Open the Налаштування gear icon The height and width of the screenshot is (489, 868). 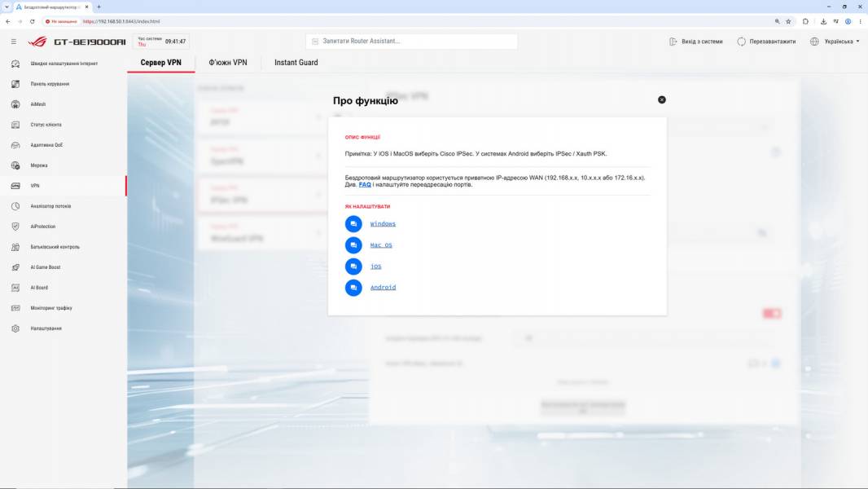tap(15, 328)
